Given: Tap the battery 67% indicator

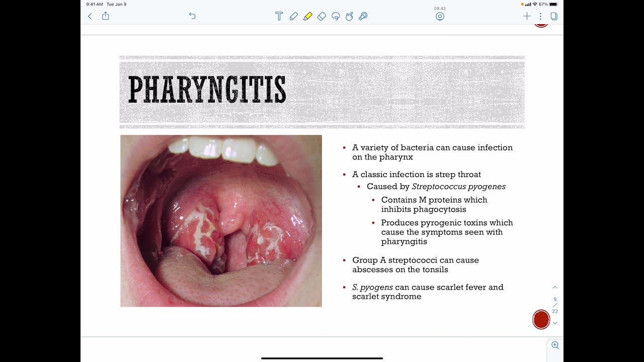Looking at the screenshot, I should [548, 5].
